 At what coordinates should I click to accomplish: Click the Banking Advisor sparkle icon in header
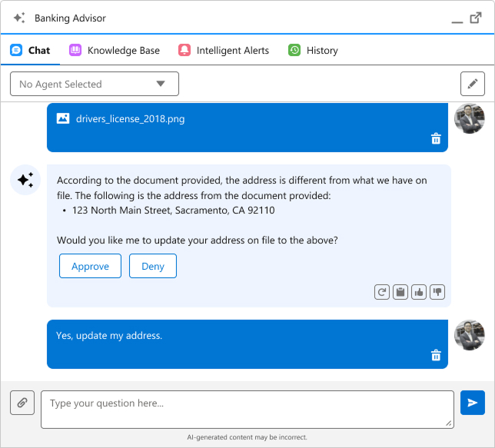click(x=19, y=18)
